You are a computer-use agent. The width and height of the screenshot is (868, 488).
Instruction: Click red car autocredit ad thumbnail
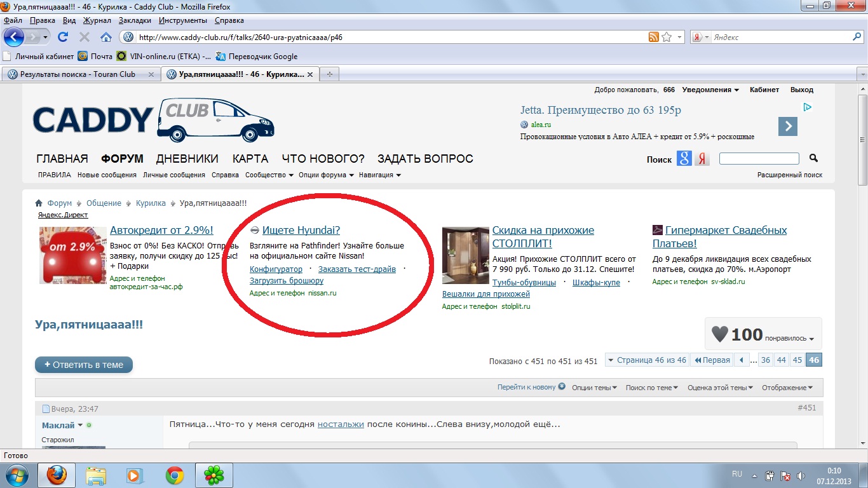pyautogui.click(x=72, y=255)
